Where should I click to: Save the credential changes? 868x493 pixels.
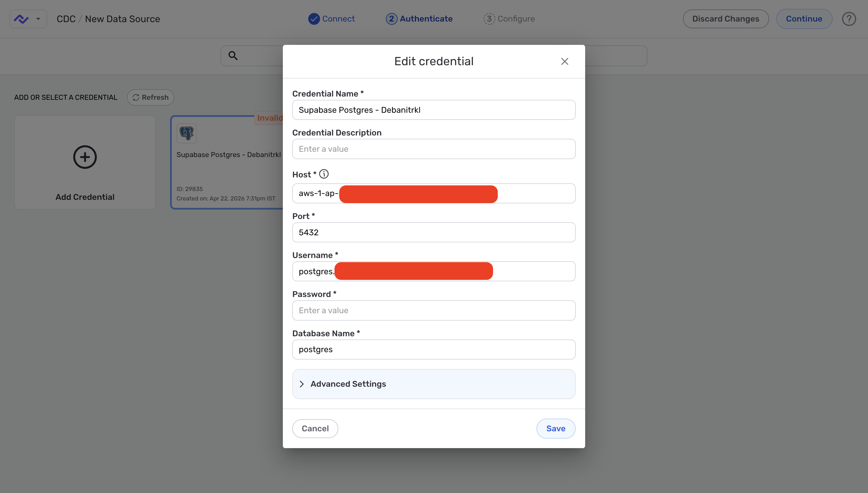click(556, 428)
